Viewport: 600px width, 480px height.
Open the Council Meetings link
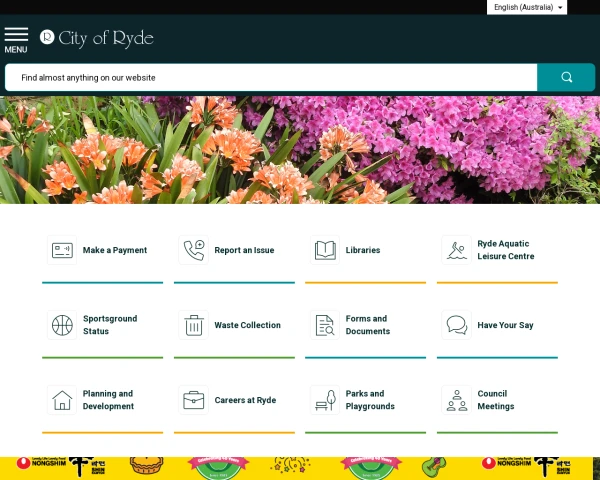click(x=496, y=400)
